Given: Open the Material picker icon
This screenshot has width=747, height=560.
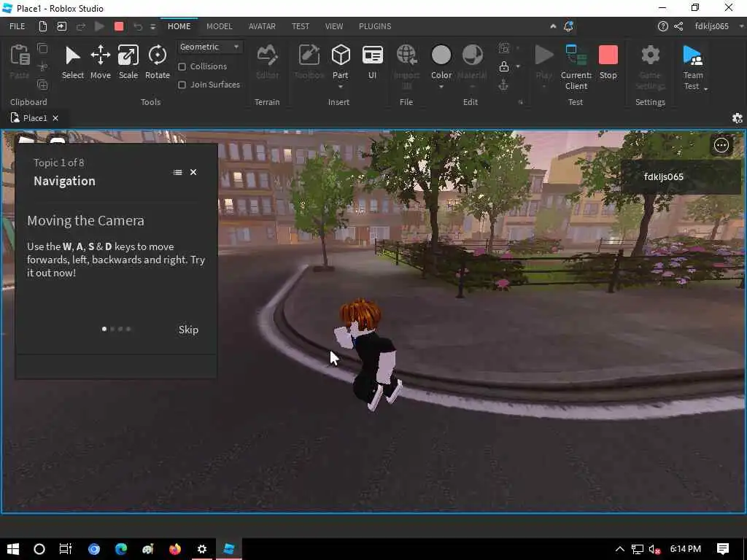Looking at the screenshot, I should tap(473, 55).
